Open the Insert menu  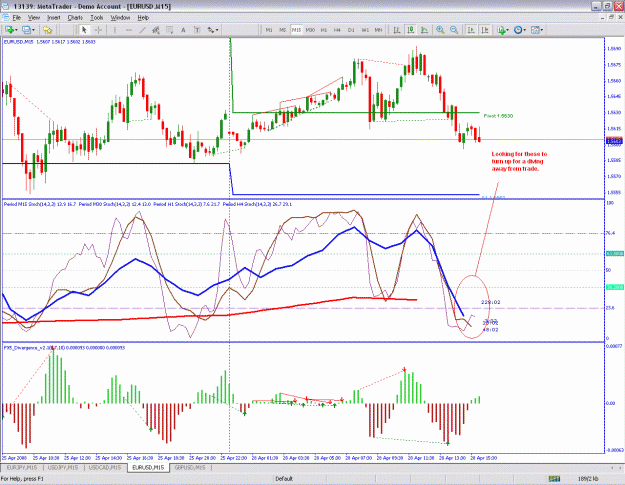click(53, 18)
